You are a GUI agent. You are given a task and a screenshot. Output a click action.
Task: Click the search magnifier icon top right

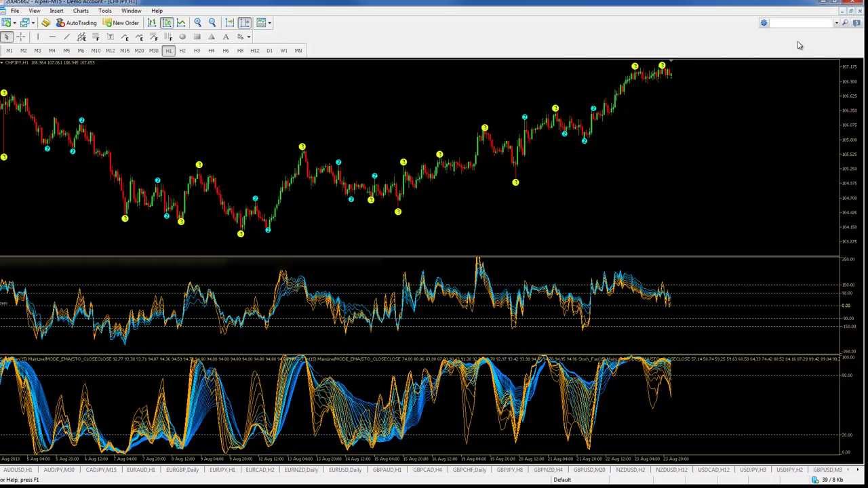[845, 23]
